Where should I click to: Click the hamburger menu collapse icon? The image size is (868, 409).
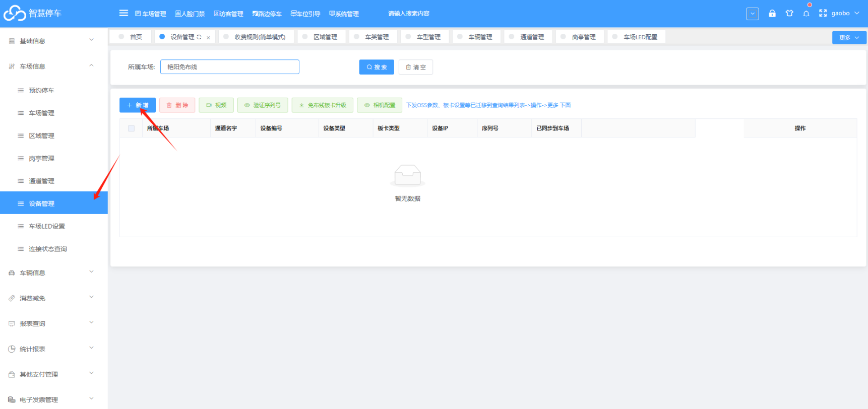[x=123, y=13]
